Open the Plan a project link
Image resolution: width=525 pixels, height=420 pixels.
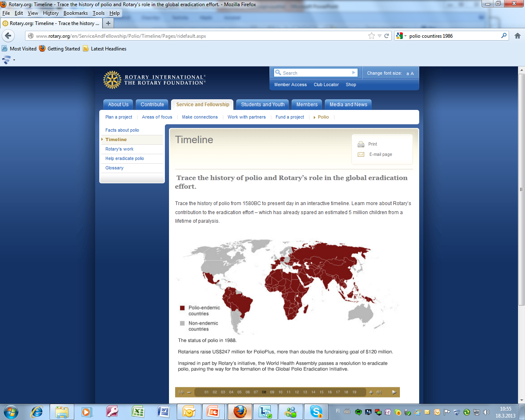pos(119,117)
